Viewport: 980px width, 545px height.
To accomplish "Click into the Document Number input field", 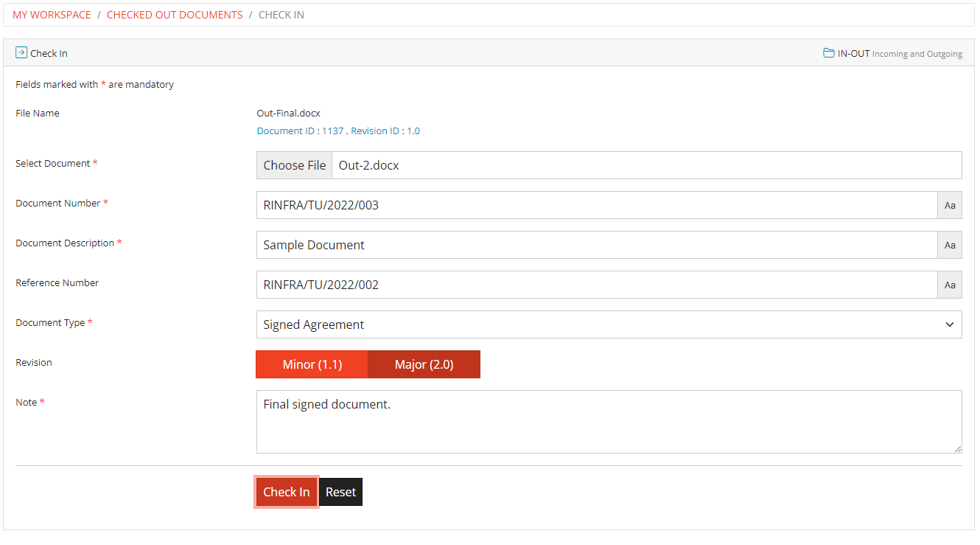I will pyautogui.click(x=597, y=205).
